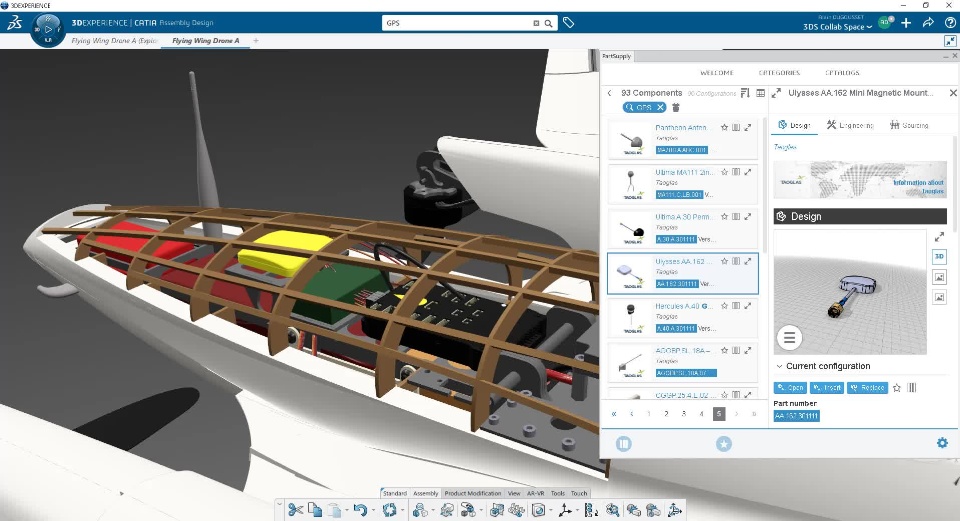
Task: Open the Sourcing tab of the part details
Action: pyautogui.click(x=909, y=125)
